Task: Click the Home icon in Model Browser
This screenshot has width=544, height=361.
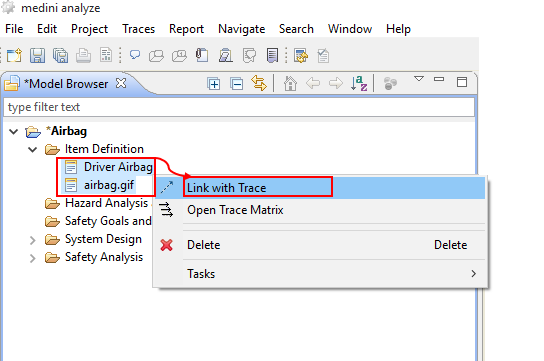Action: click(x=290, y=83)
